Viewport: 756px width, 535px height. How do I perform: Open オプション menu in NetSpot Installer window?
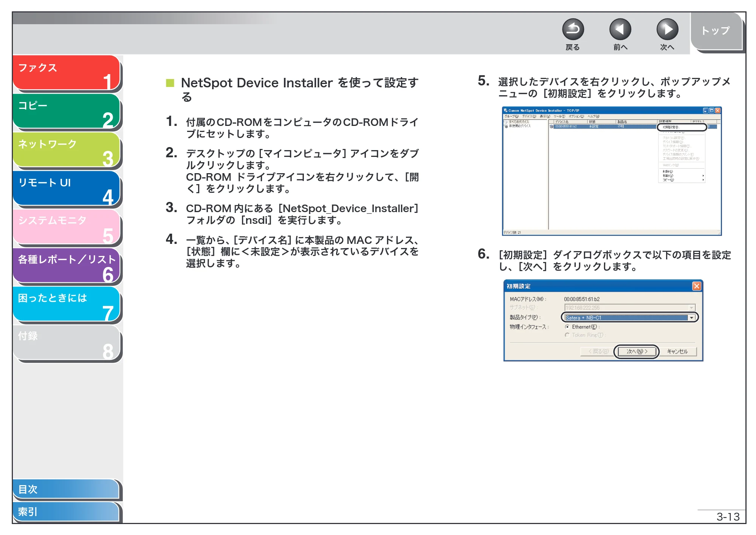click(576, 116)
